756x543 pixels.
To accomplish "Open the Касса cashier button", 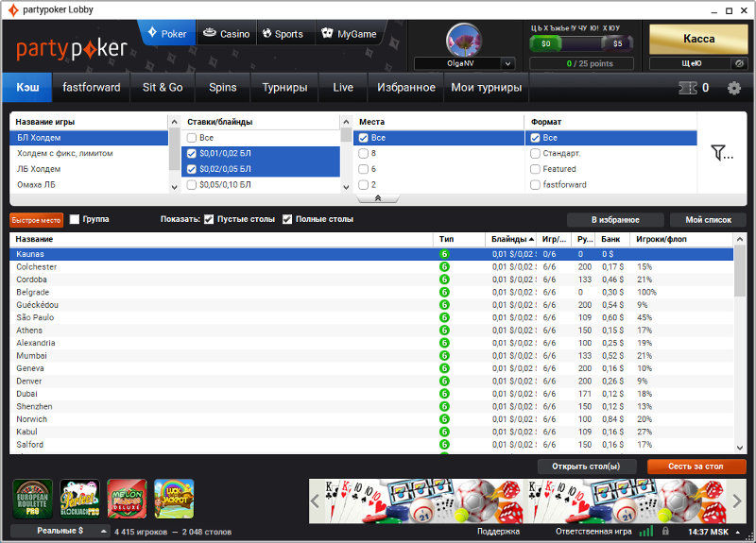I will (x=698, y=39).
